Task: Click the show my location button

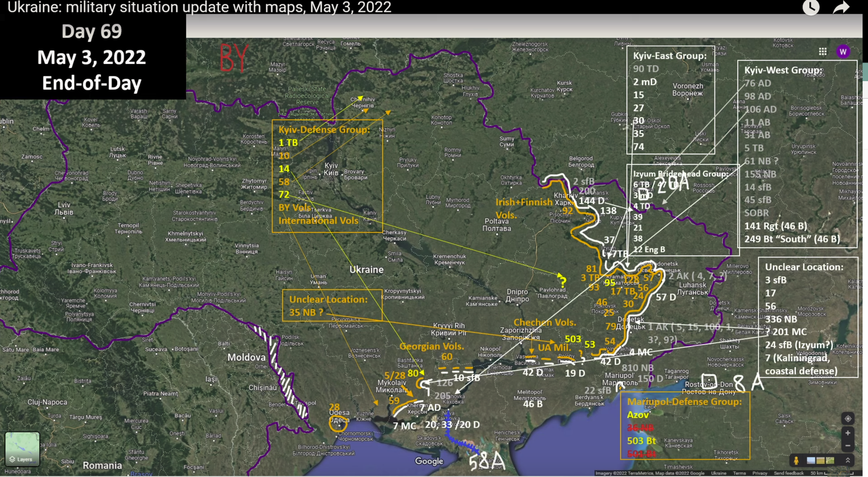Action: (847, 418)
